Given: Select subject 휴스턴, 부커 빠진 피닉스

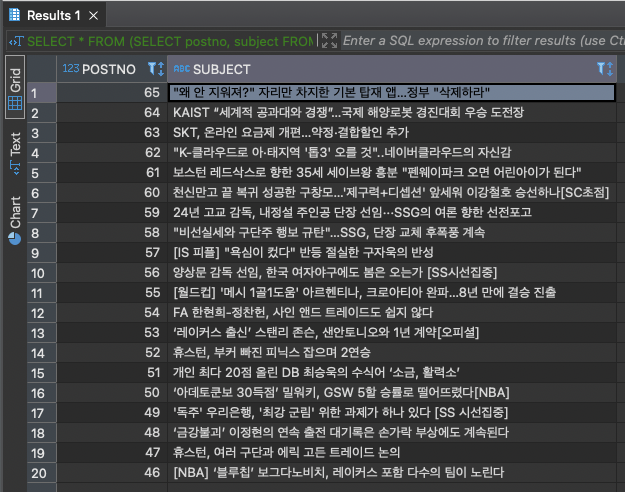Looking at the screenshot, I should tap(392, 352).
